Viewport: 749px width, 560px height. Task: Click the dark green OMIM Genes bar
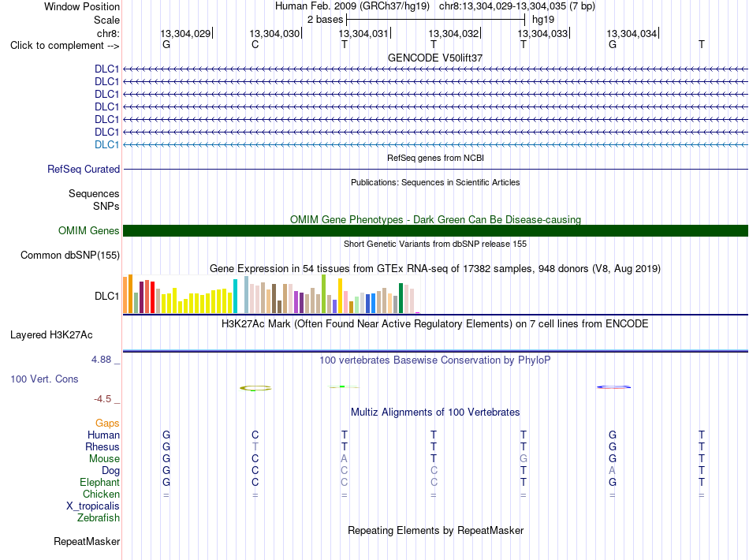point(435,231)
